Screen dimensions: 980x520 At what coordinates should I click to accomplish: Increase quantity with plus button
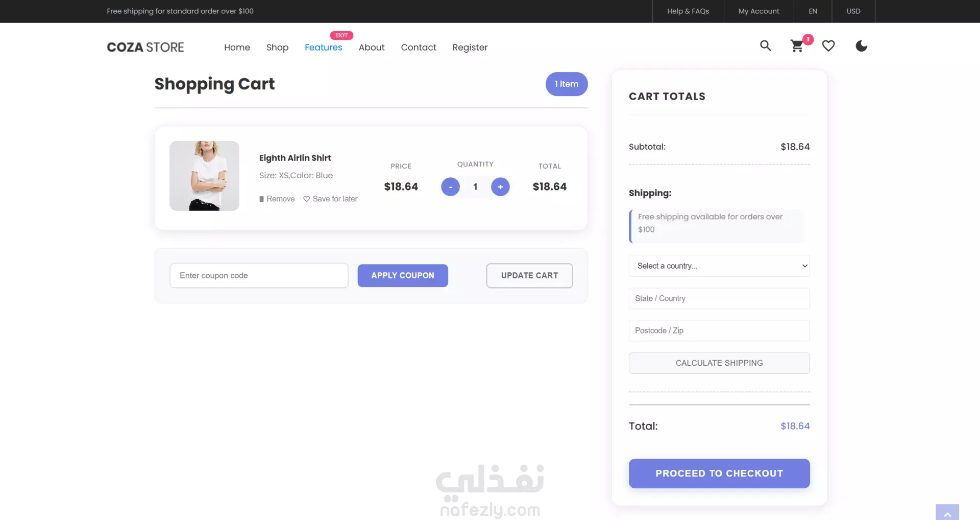[x=500, y=187]
